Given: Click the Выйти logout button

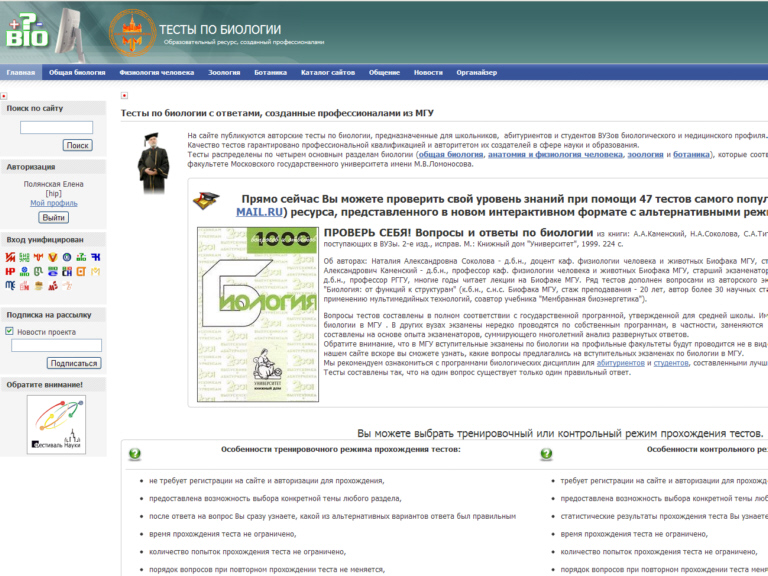Looking at the screenshot, I should click(x=53, y=217).
